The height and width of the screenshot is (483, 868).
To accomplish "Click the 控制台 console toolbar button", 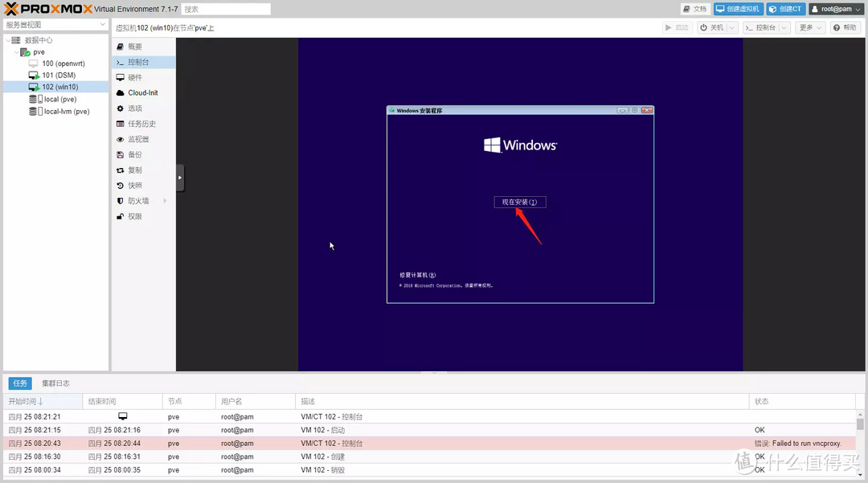I will click(760, 27).
